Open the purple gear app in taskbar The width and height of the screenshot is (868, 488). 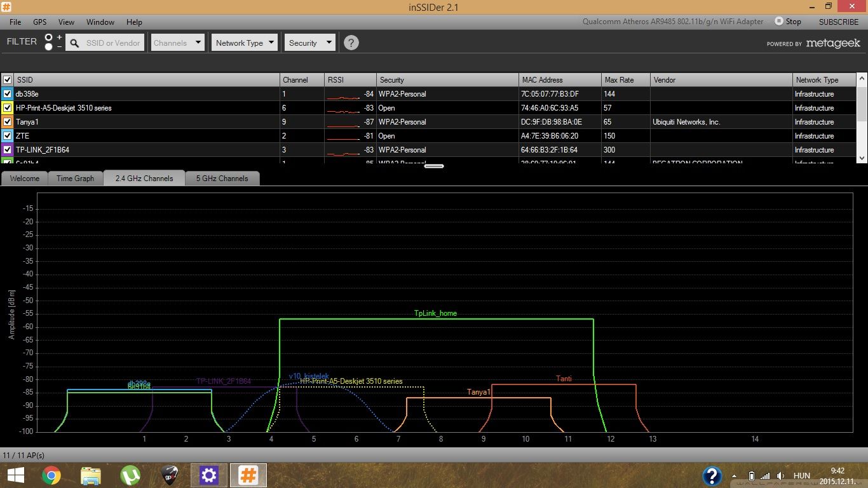pos(209,475)
